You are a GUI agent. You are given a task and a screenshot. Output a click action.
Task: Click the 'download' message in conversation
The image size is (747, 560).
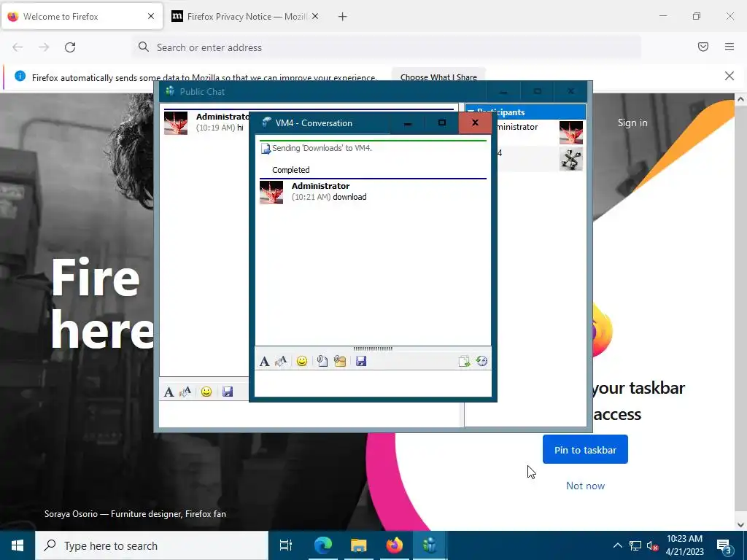pos(349,197)
